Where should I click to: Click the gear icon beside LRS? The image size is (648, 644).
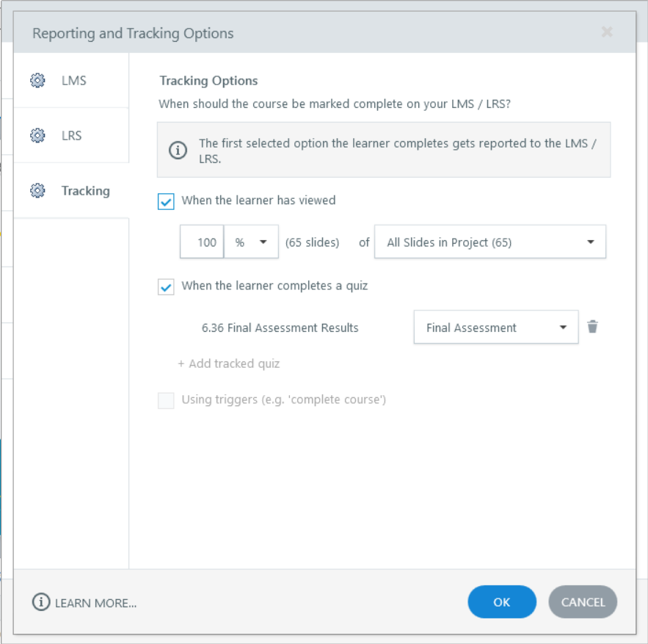tap(37, 136)
